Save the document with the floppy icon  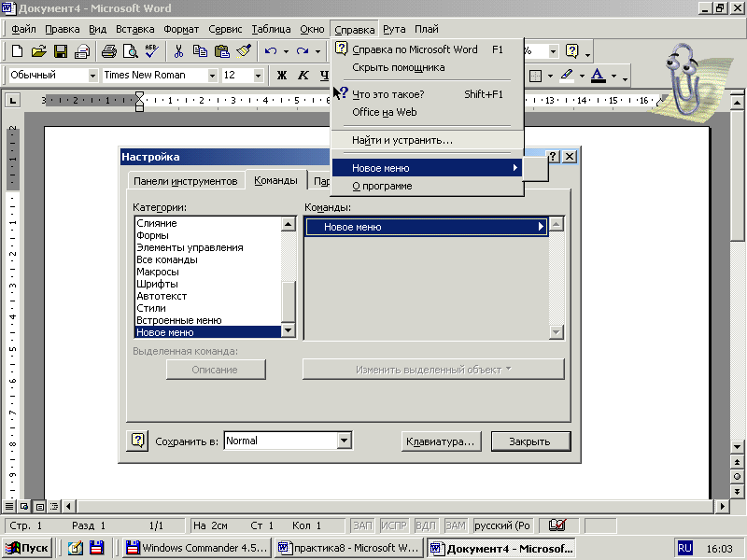pyautogui.click(x=61, y=51)
